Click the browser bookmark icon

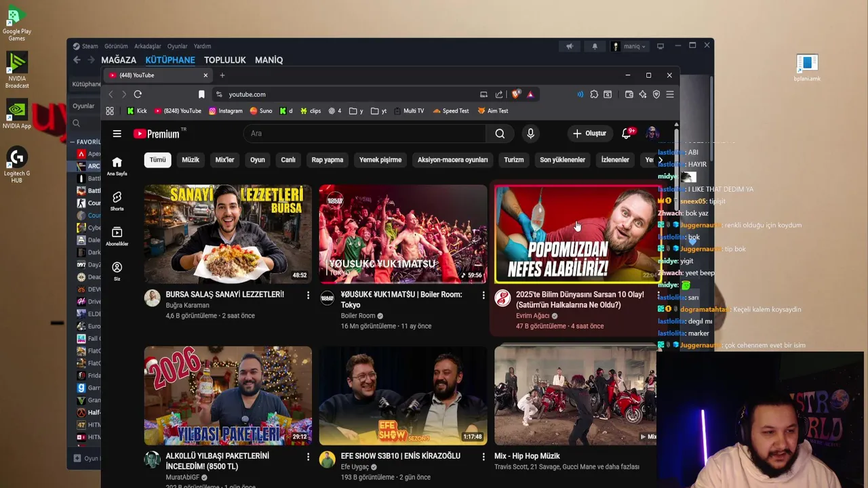coord(201,94)
